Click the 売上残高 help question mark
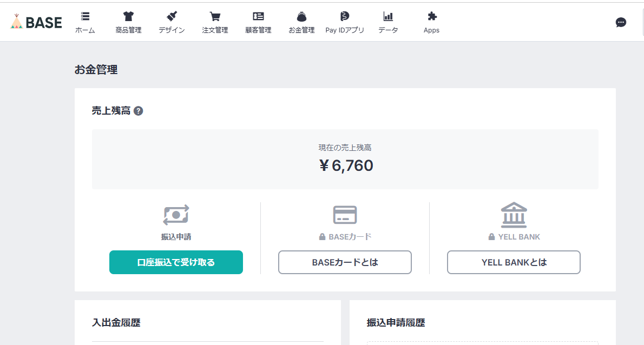Image resolution: width=644 pixels, height=345 pixels. coord(139,111)
